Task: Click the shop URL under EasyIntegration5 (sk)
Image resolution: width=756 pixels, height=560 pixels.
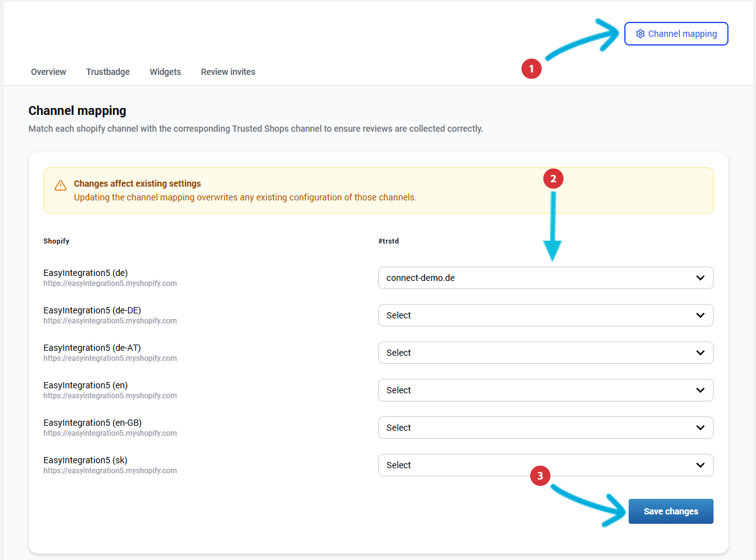Action: click(110, 471)
